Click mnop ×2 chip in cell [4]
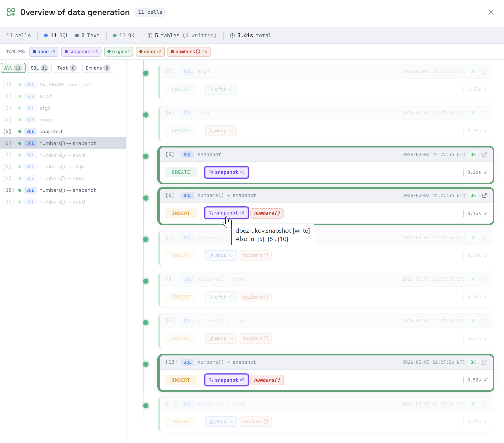 tap(221, 131)
